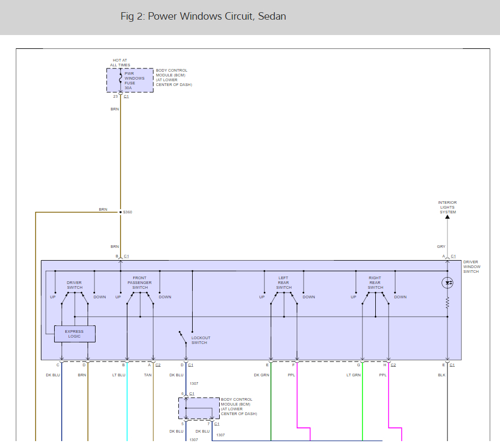Click the 'FRONT PASSENGER SWITCH' label
The height and width of the screenshot is (448, 500).
click(x=140, y=282)
